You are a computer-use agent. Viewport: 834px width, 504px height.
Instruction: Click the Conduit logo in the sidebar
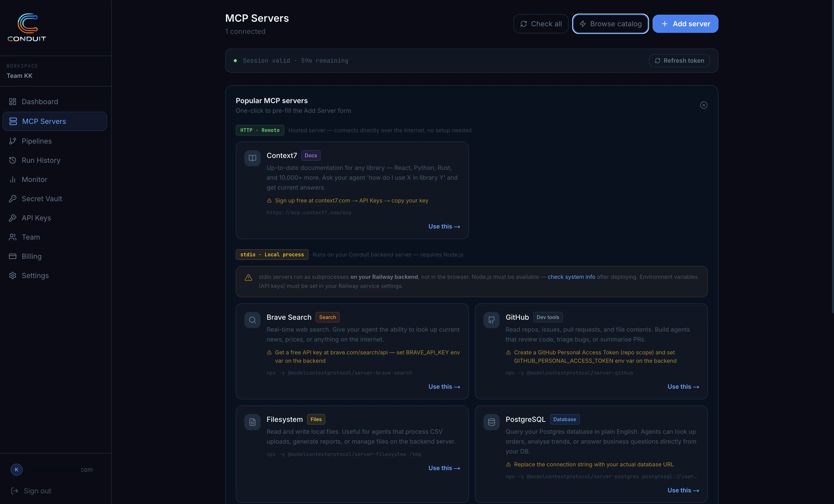[27, 27]
